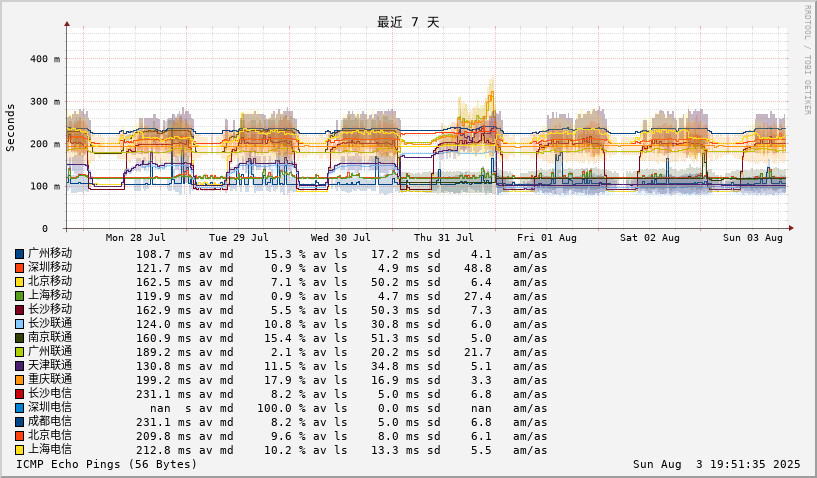Click the 北京电信 legend swatch
Image resolution: width=817 pixels, height=478 pixels.
(x=19, y=437)
